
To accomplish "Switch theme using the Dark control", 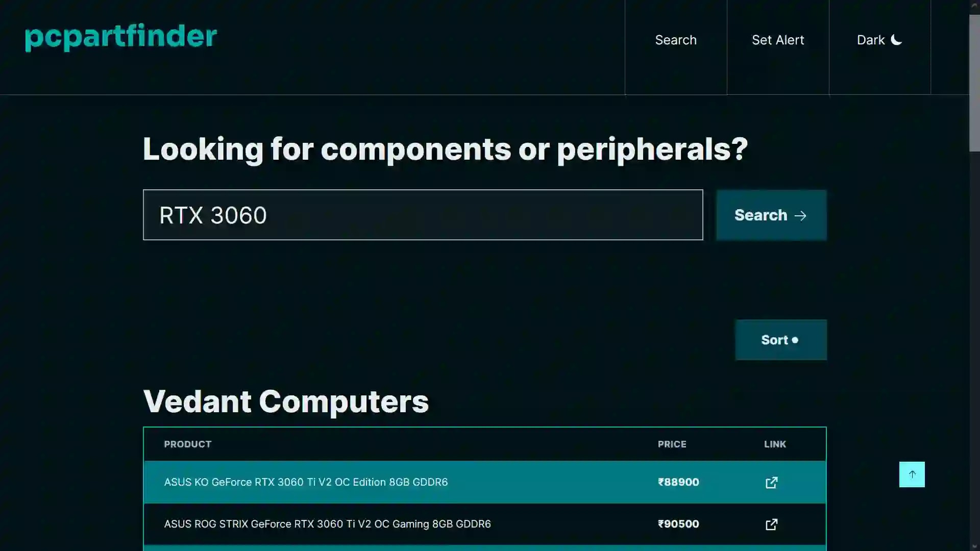I will (x=879, y=40).
